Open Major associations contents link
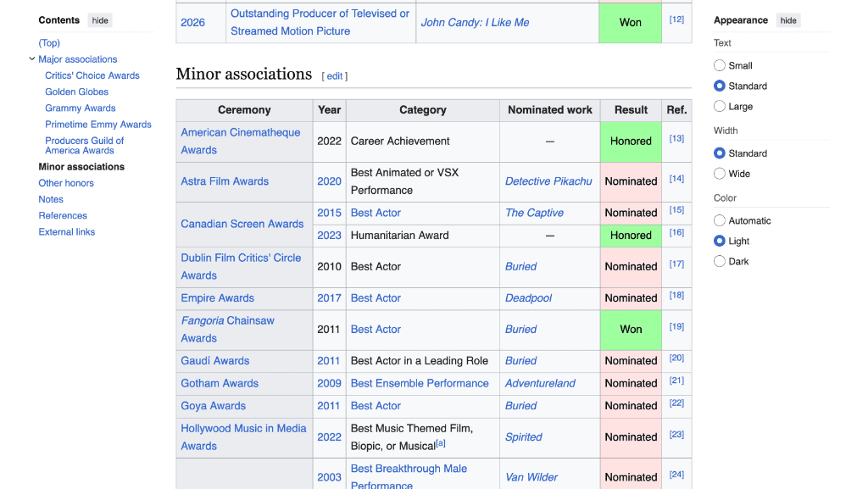This screenshot has height=489, width=868. click(x=77, y=59)
